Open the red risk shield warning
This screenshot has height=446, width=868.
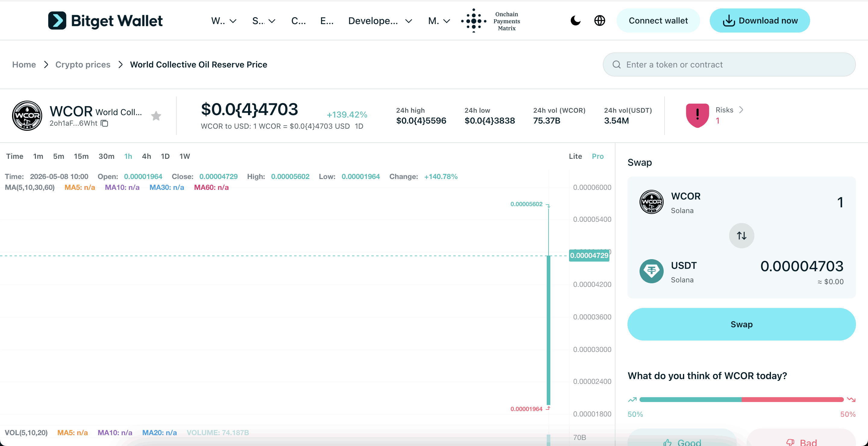tap(697, 115)
